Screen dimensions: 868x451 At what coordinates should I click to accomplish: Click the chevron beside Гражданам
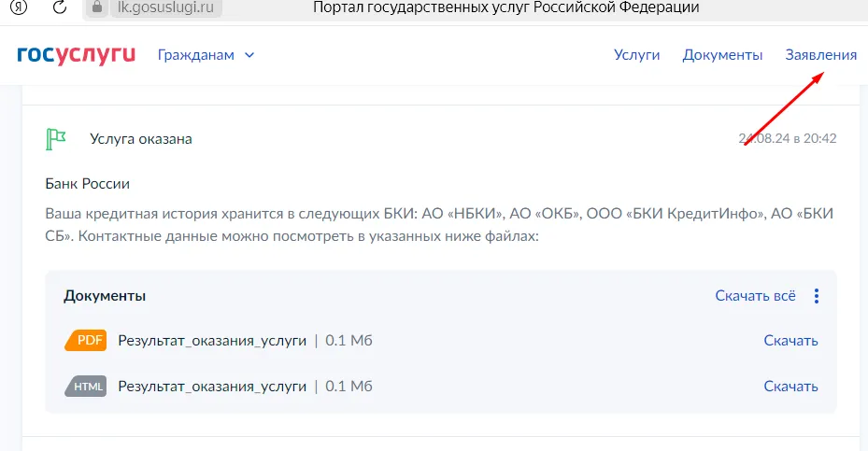pyautogui.click(x=249, y=55)
